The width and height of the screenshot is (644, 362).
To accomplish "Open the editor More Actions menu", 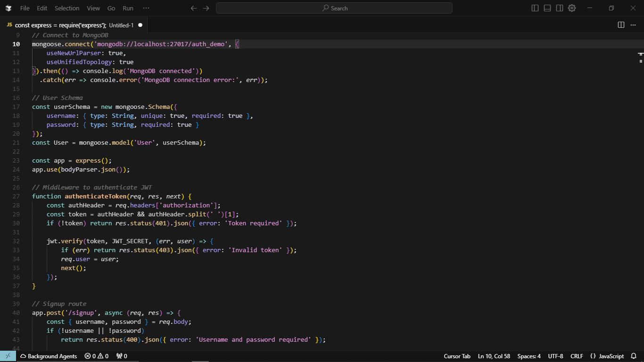I will point(634,25).
